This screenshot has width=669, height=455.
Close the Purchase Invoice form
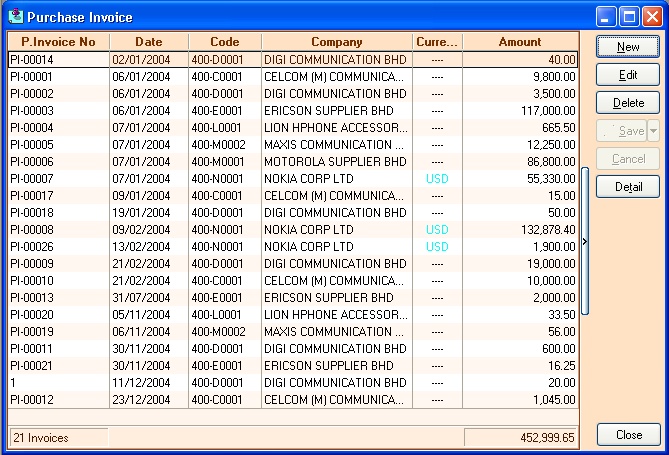[628, 435]
